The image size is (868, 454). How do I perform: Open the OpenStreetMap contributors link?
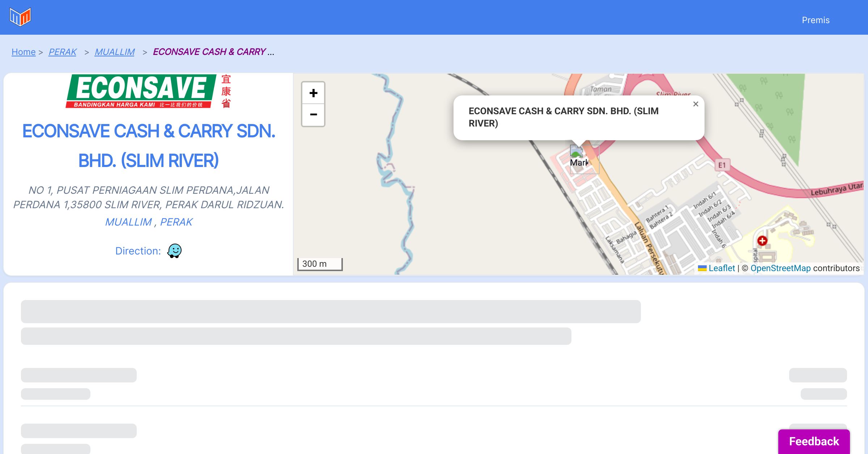pyautogui.click(x=780, y=268)
